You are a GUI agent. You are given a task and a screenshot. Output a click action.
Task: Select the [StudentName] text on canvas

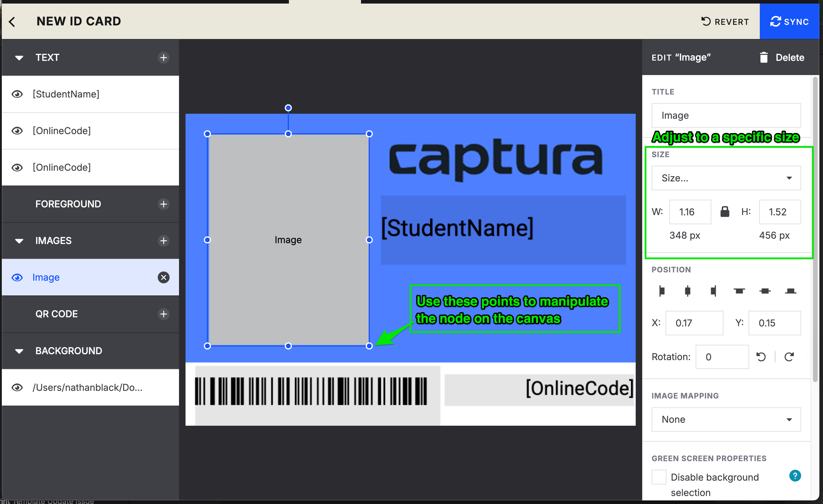[x=457, y=228]
